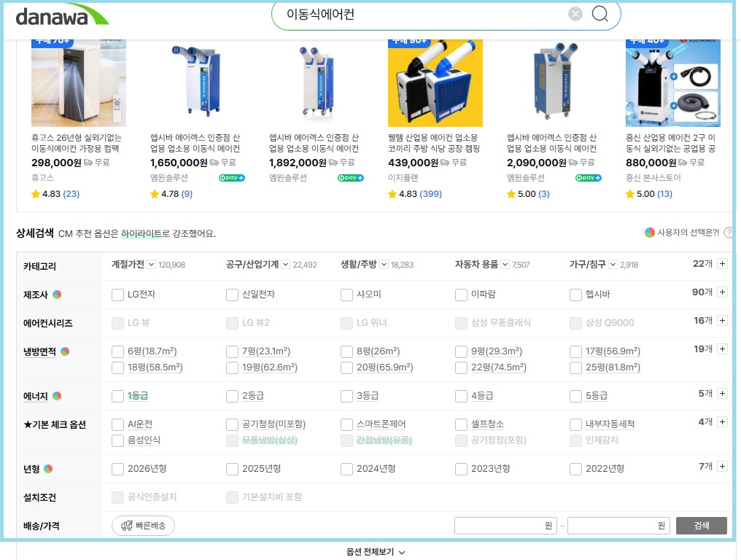The height and width of the screenshot is (560, 741).
Task: Click the 에너지 filter label
Action: click(x=36, y=396)
